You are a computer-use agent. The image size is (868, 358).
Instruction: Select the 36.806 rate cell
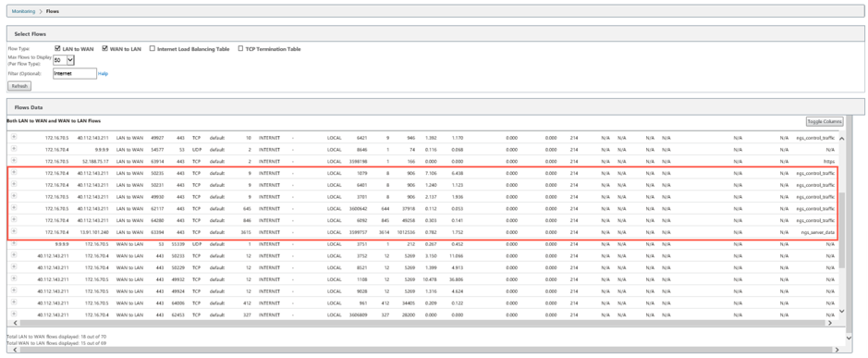coord(456,278)
